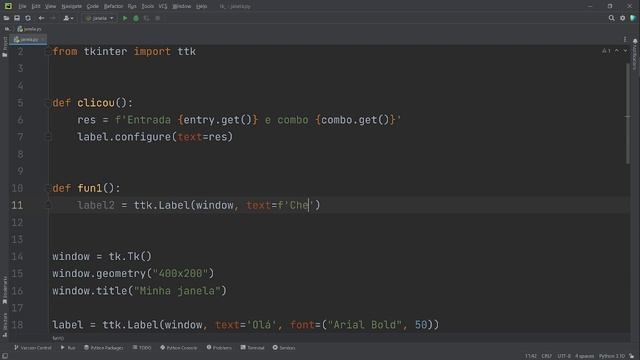Viewport: 640px width, 360px height.
Task: Click the CRLF line separator status
Action: pyautogui.click(x=547, y=356)
